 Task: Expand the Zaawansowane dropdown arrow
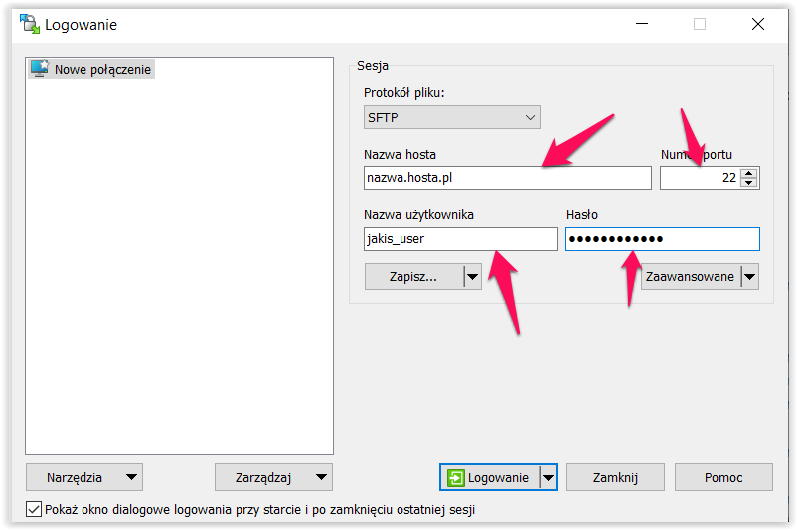pos(748,277)
